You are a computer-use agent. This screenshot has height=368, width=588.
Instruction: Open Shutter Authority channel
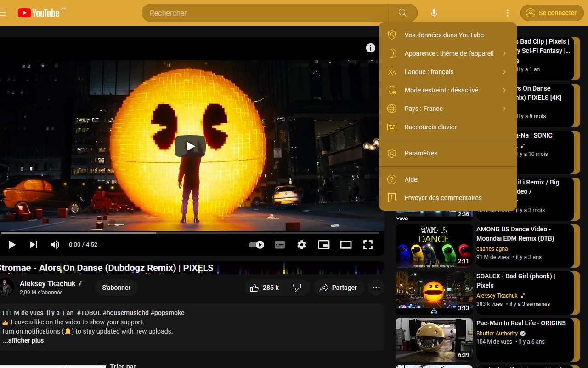coord(497,333)
